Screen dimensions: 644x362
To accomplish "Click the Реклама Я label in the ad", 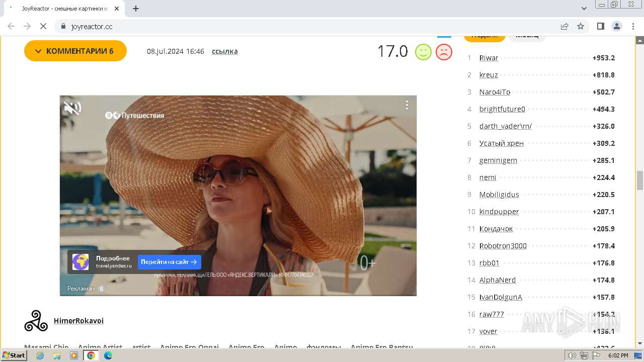I will (x=86, y=289).
